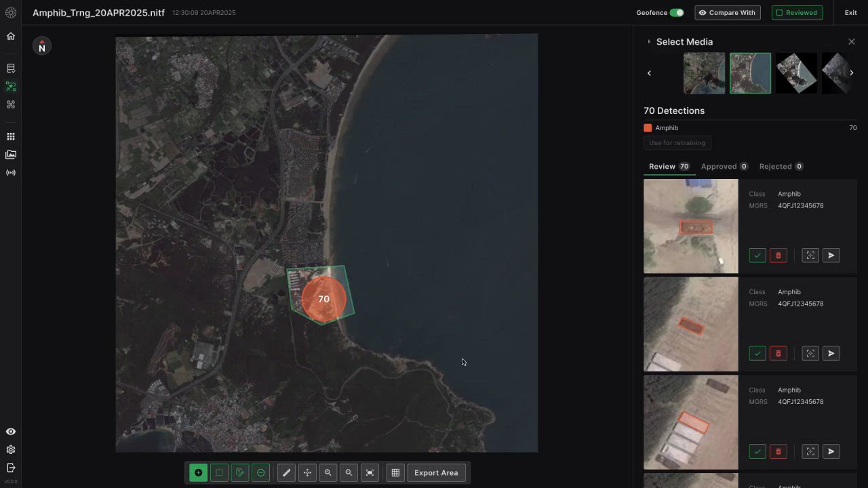
Task: Click the Compare With button
Action: click(x=727, y=13)
